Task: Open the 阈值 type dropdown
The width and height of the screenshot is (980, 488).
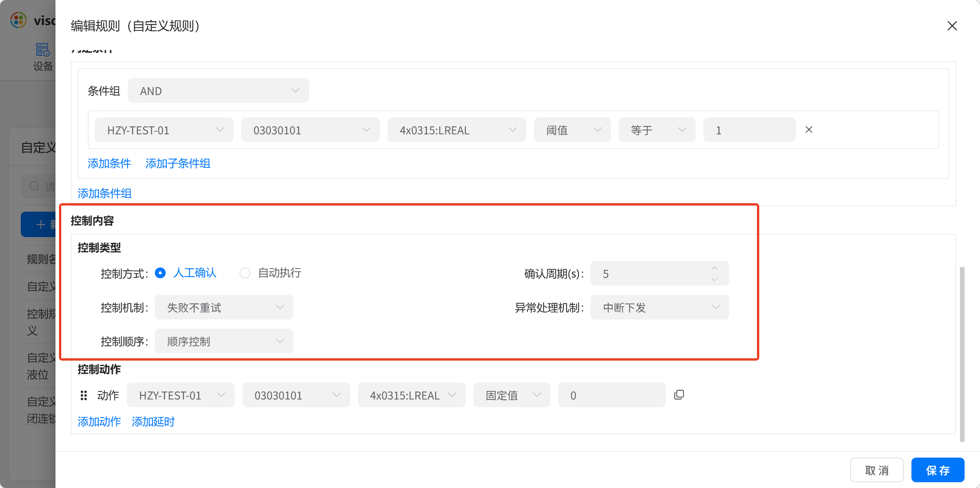Action: click(572, 130)
